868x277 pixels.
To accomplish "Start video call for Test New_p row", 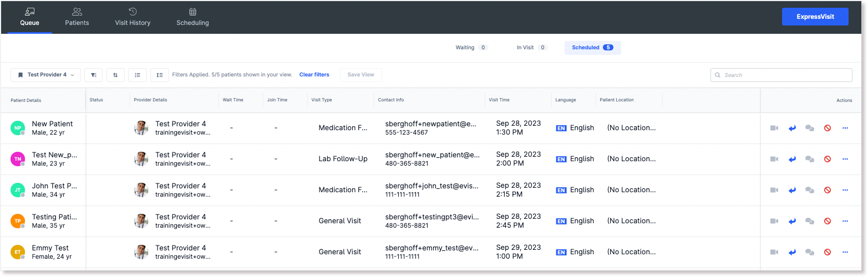I will 774,159.
